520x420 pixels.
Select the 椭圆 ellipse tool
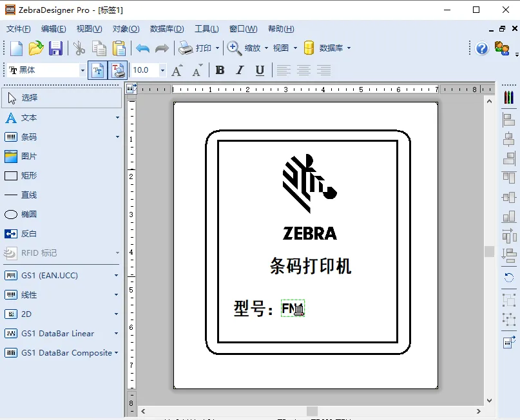[x=29, y=215]
